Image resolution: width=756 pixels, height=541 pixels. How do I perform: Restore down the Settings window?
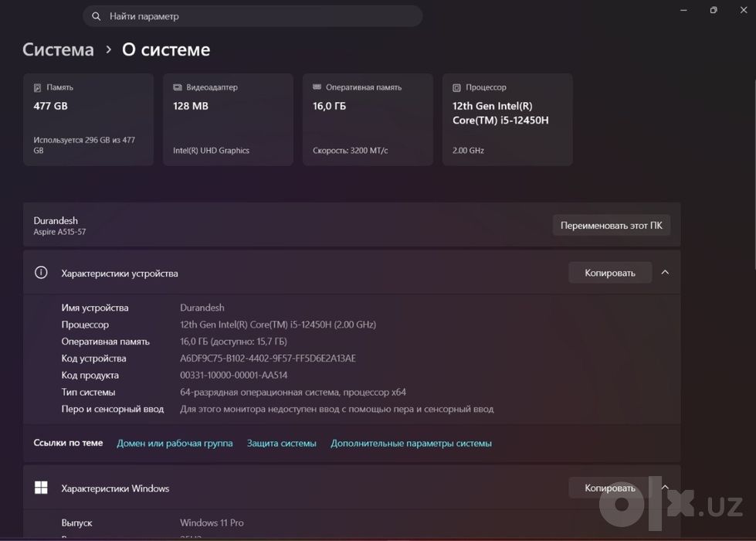click(x=714, y=10)
